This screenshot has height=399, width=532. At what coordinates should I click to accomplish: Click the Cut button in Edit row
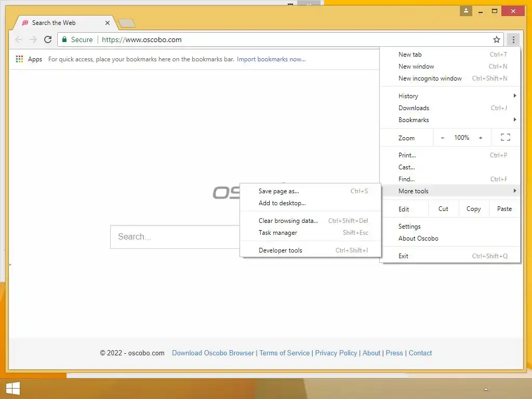point(443,209)
